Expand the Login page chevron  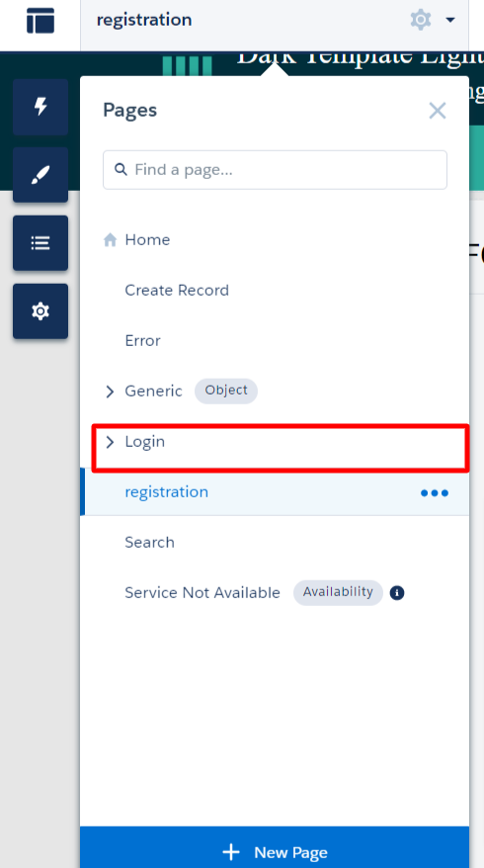pyautogui.click(x=110, y=442)
